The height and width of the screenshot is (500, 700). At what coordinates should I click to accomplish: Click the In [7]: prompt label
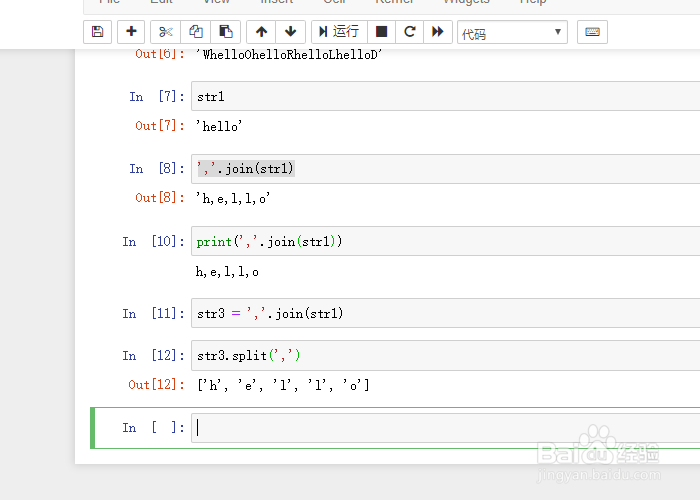(x=157, y=96)
